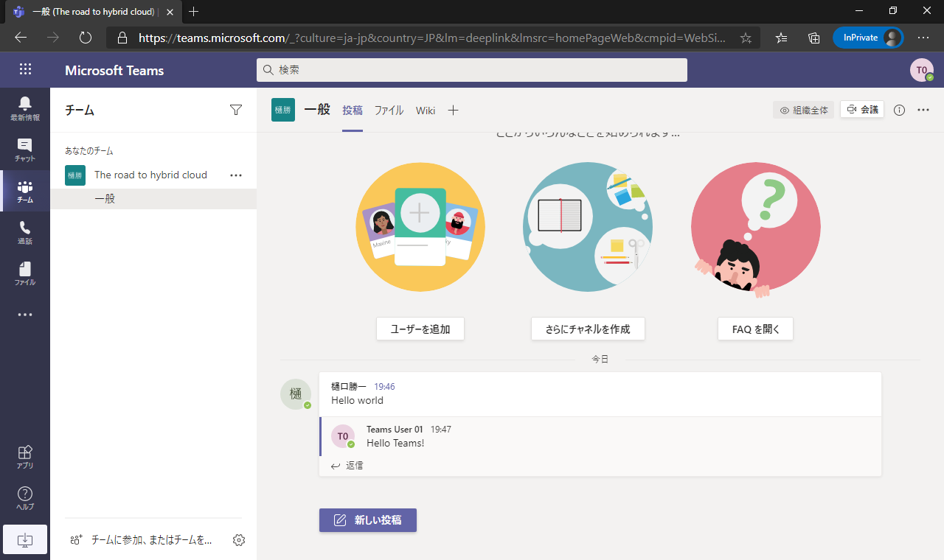Click the InPrivate profile button
This screenshot has width=944, height=560.
click(868, 38)
